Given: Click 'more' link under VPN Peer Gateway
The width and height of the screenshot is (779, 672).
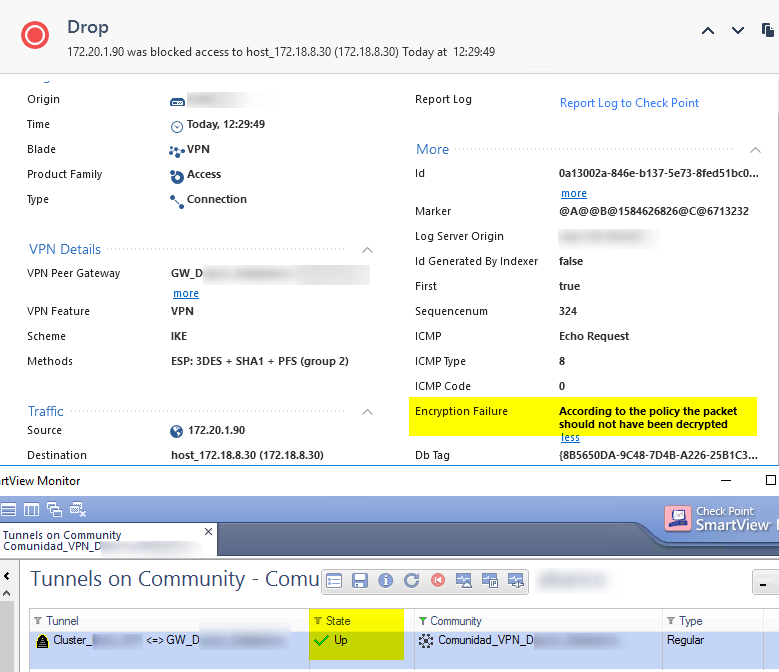Looking at the screenshot, I should 185,293.
